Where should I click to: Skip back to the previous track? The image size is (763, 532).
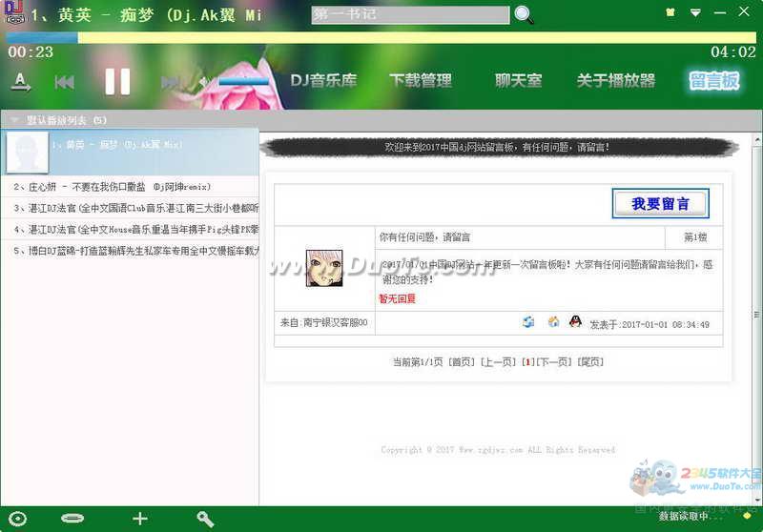coord(64,83)
